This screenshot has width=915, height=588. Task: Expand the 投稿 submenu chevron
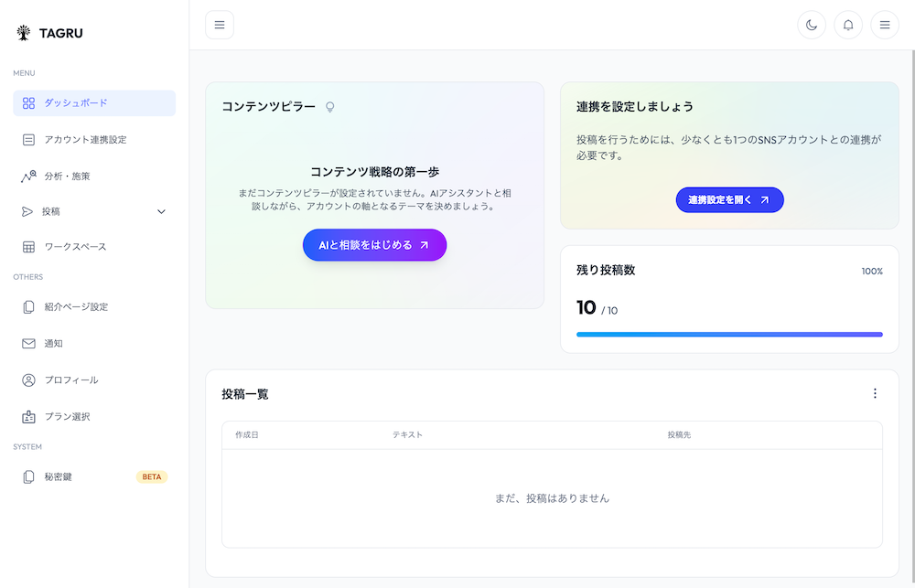point(160,211)
